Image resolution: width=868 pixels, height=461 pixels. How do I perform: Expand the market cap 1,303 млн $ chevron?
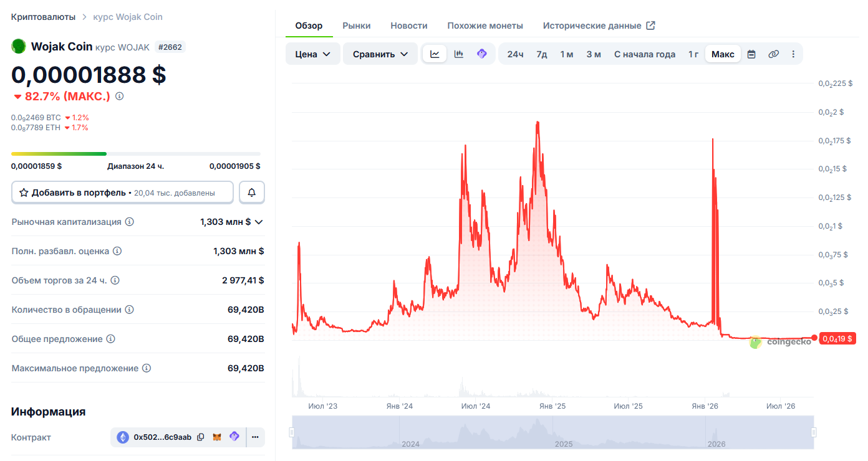coord(259,222)
